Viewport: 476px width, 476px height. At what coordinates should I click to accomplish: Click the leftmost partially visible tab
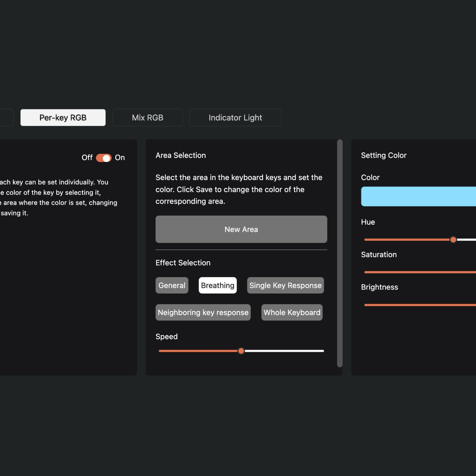point(6,117)
